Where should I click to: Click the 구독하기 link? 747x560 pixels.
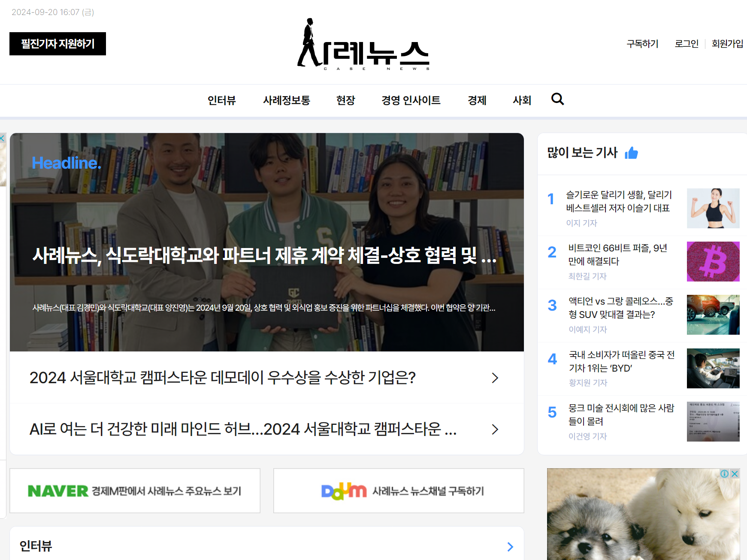point(642,44)
